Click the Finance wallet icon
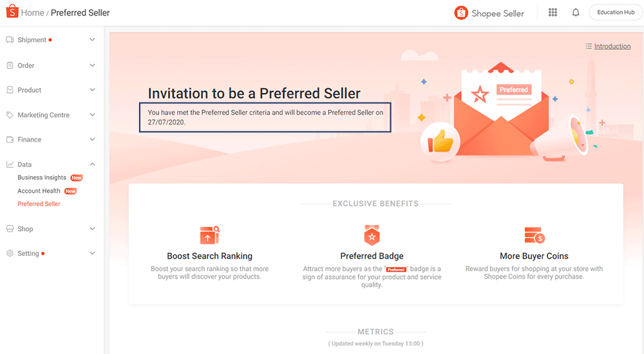The width and height of the screenshot is (644, 354). (x=10, y=139)
